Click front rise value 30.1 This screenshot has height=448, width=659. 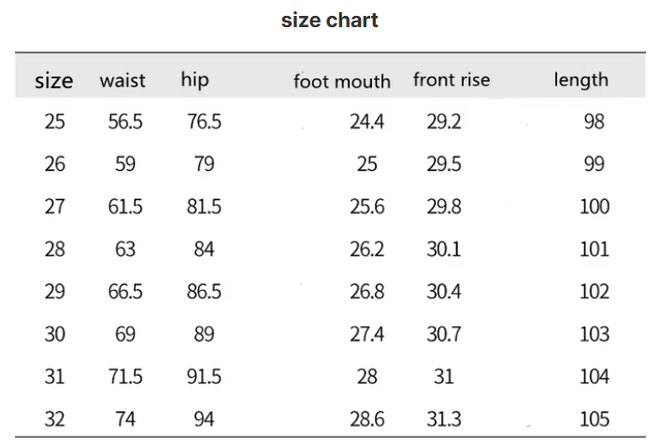point(444,249)
